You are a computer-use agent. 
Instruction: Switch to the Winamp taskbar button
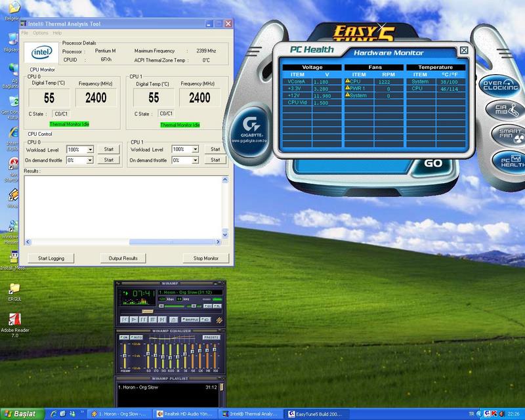(119, 414)
